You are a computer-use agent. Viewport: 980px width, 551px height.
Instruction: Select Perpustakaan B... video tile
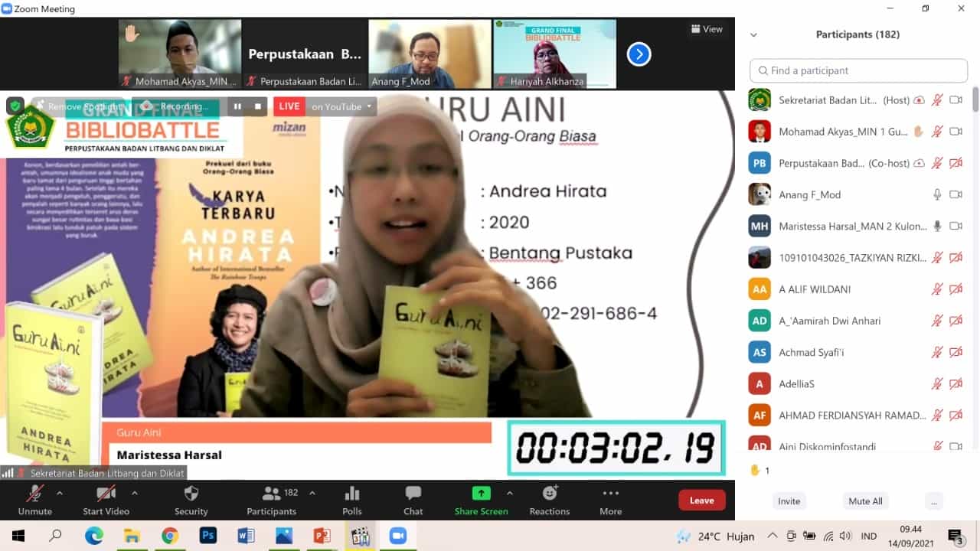pos(305,54)
